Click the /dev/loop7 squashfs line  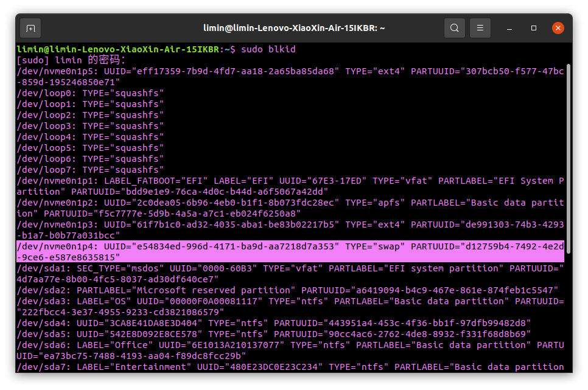(90, 170)
